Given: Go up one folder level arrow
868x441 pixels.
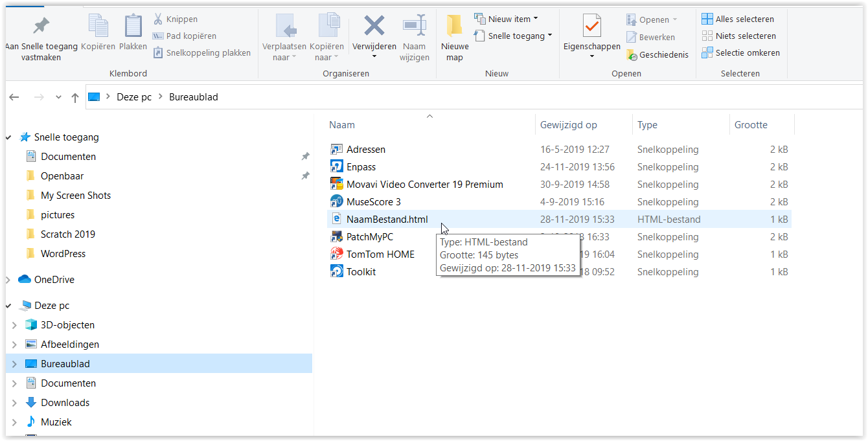Looking at the screenshot, I should click(x=75, y=97).
